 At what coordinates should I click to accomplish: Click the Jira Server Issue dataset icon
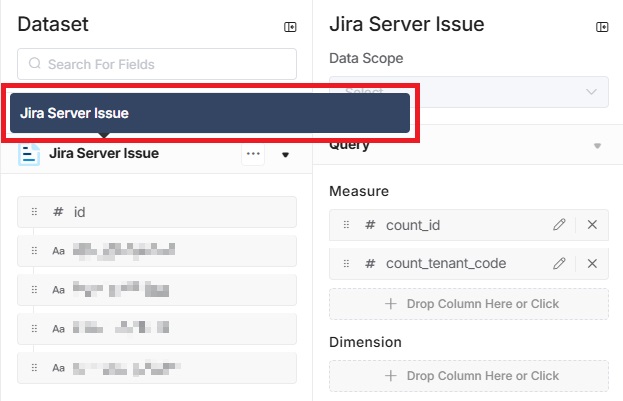tap(29, 155)
